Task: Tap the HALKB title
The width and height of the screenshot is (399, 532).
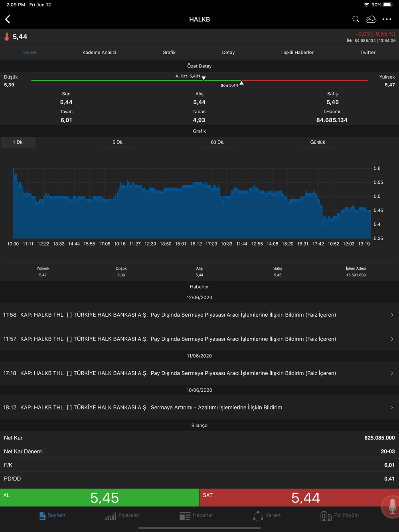Action: point(199,19)
